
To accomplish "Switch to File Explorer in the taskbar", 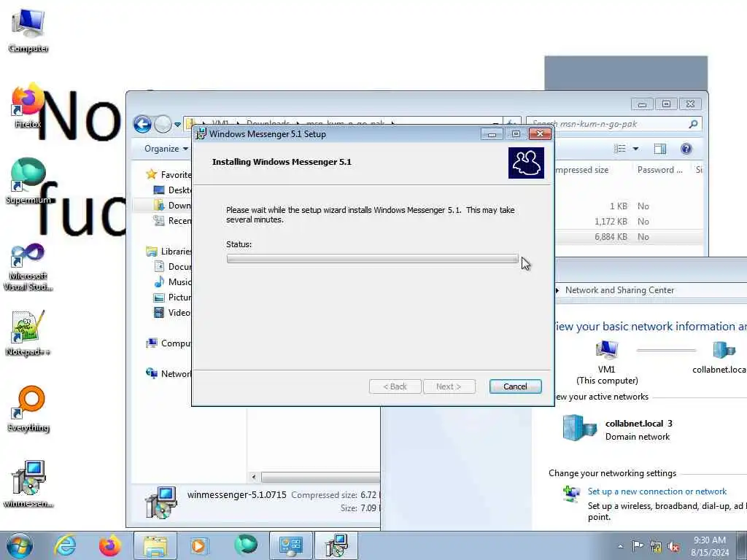I will click(155, 545).
